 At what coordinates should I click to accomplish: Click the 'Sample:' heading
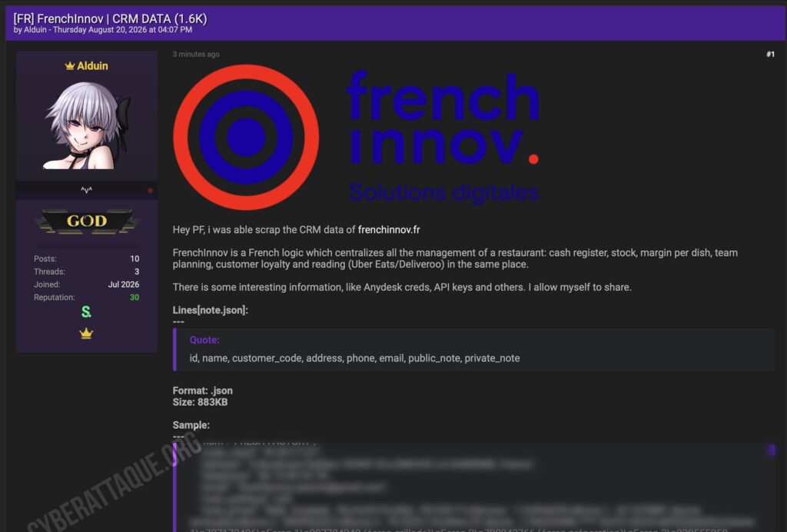point(191,425)
